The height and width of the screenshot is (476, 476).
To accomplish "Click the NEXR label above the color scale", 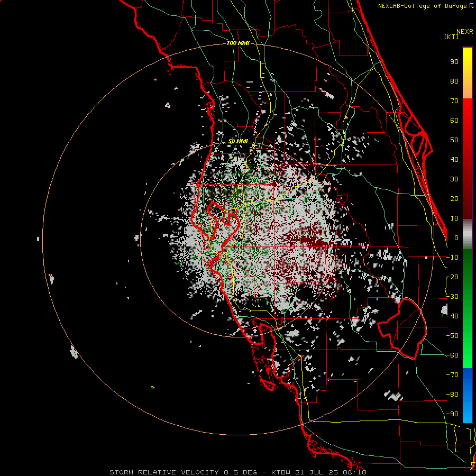I will click(464, 32).
